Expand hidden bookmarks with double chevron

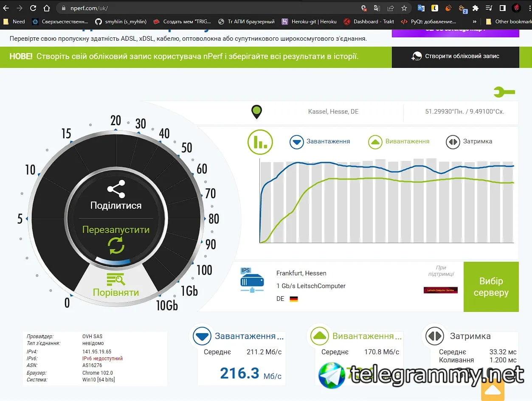474,21
